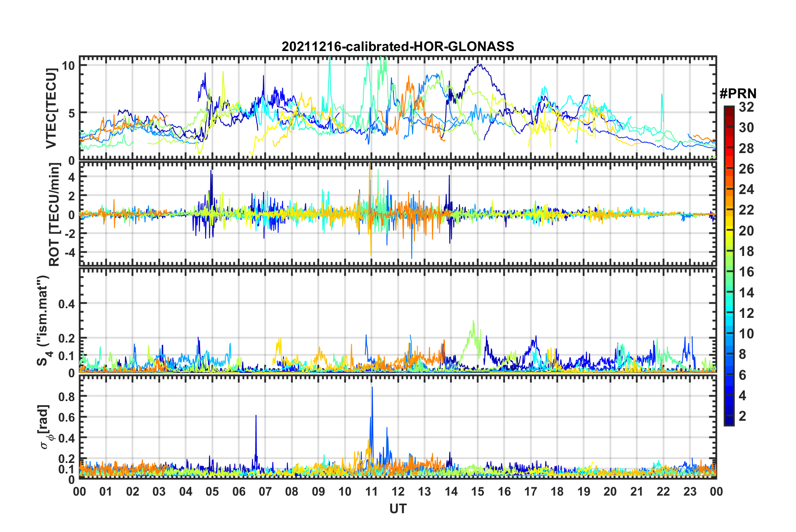Select colorbar tick label 20

point(746,231)
